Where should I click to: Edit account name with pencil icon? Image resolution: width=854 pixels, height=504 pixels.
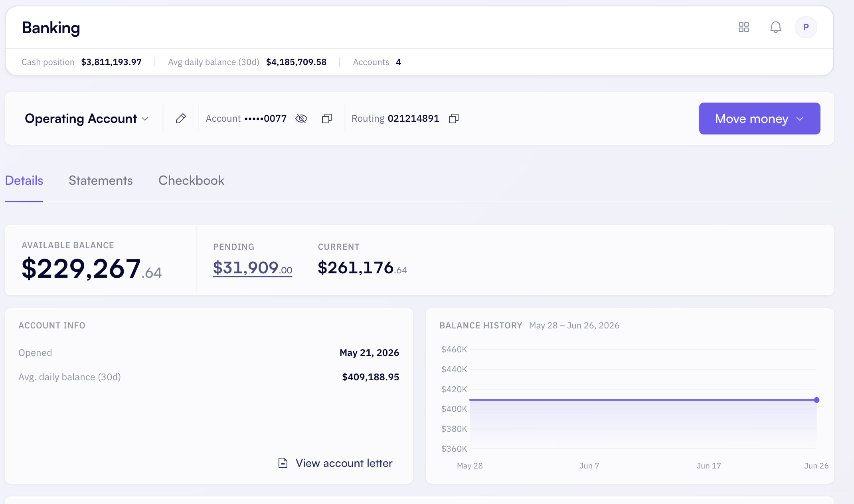(181, 119)
